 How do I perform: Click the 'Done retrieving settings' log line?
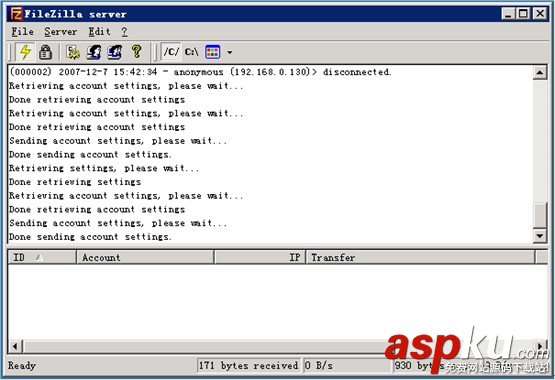(x=75, y=182)
